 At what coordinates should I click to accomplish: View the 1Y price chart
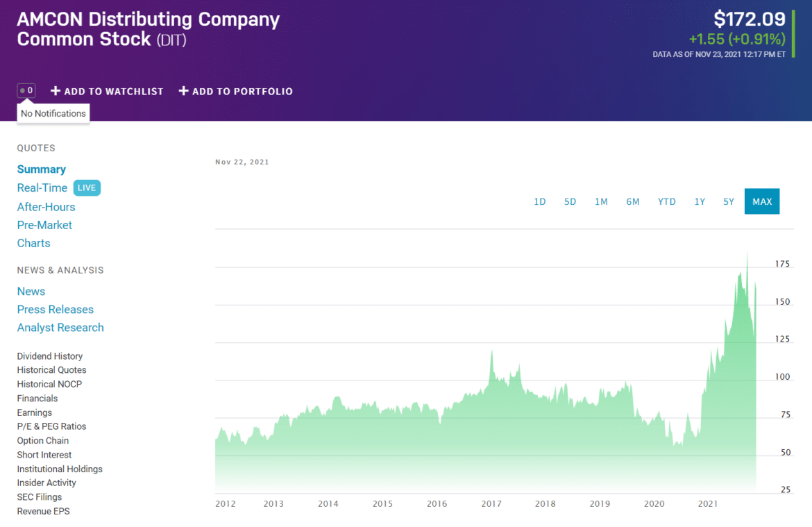pyautogui.click(x=700, y=201)
